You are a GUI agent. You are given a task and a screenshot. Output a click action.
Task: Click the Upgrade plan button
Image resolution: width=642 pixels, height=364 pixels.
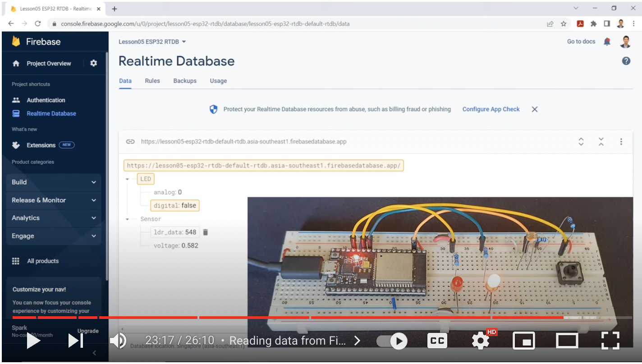(x=88, y=331)
